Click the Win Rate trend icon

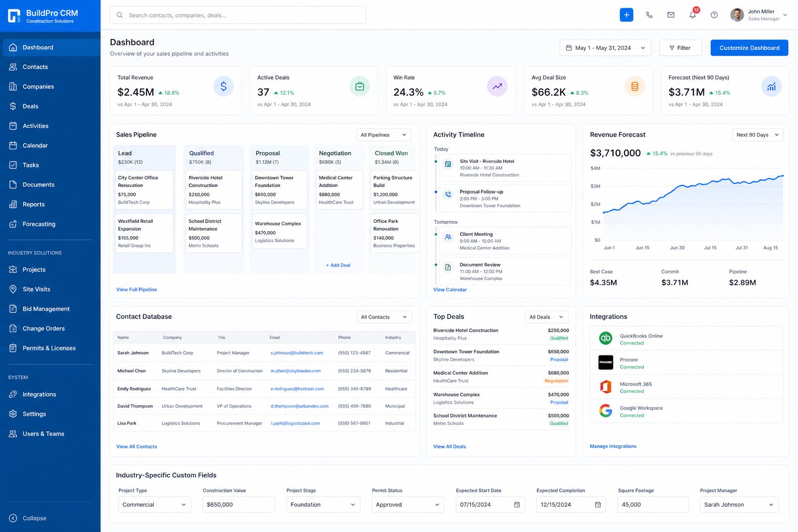(x=497, y=86)
